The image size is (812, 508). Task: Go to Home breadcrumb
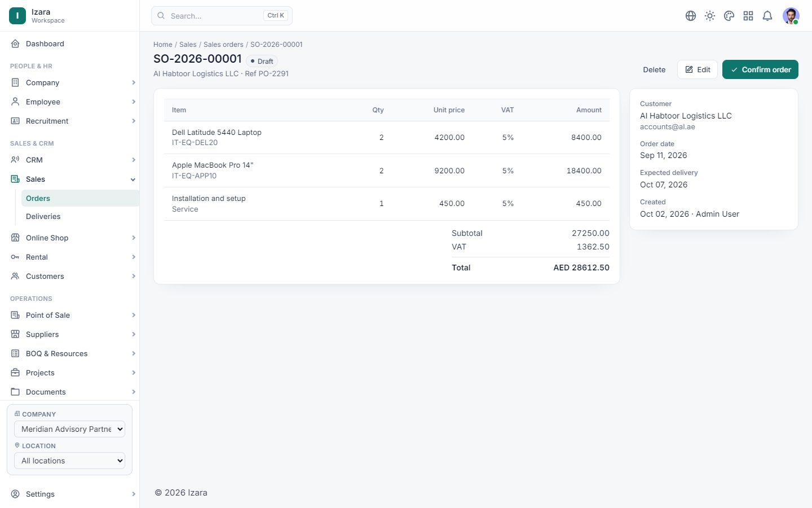[163, 45]
